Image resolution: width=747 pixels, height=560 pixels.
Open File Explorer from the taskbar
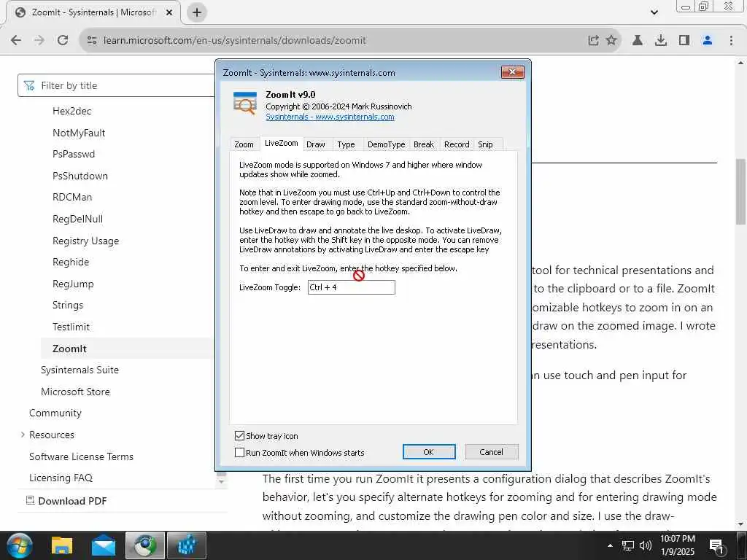point(62,545)
